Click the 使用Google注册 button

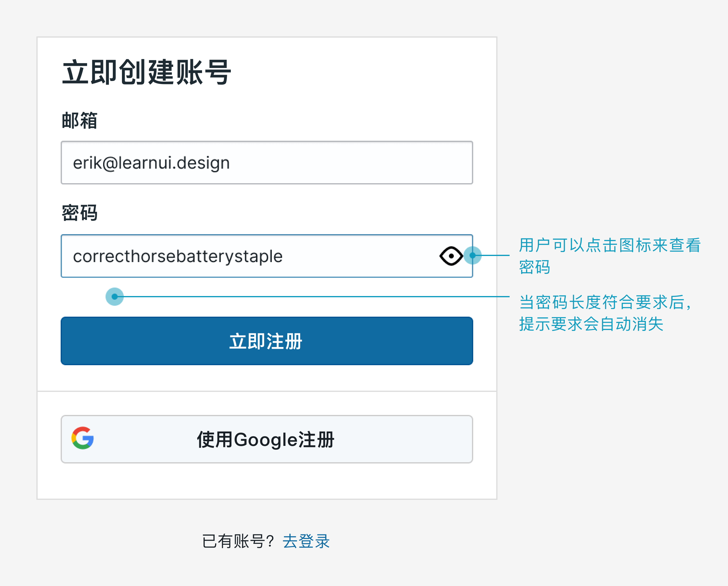267,439
